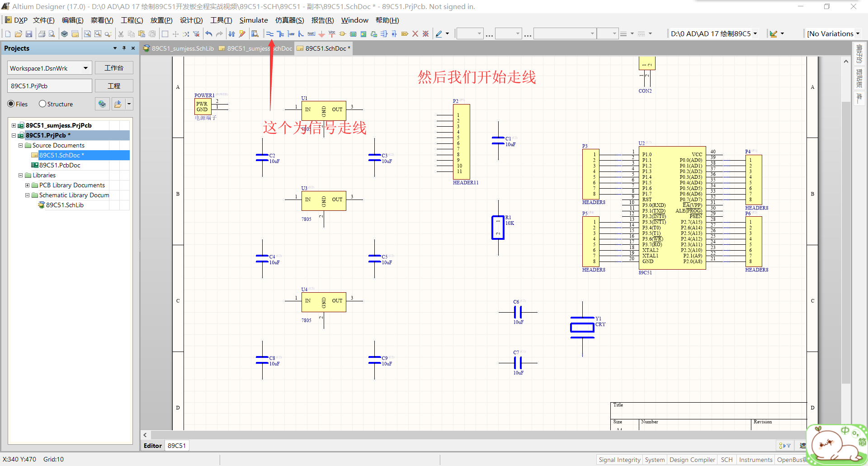Paste from the clipboard icon
868x466 pixels.
(142, 34)
